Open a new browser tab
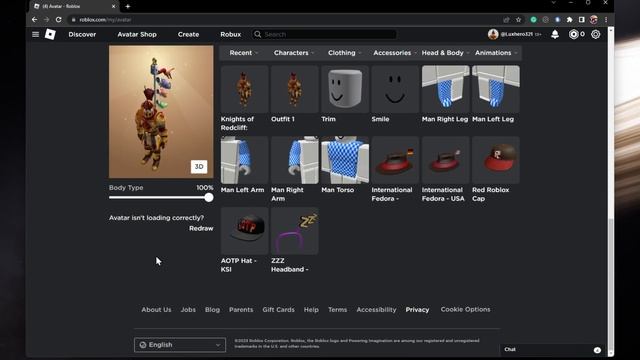Viewport: 640px width, 360px height. (128, 6)
